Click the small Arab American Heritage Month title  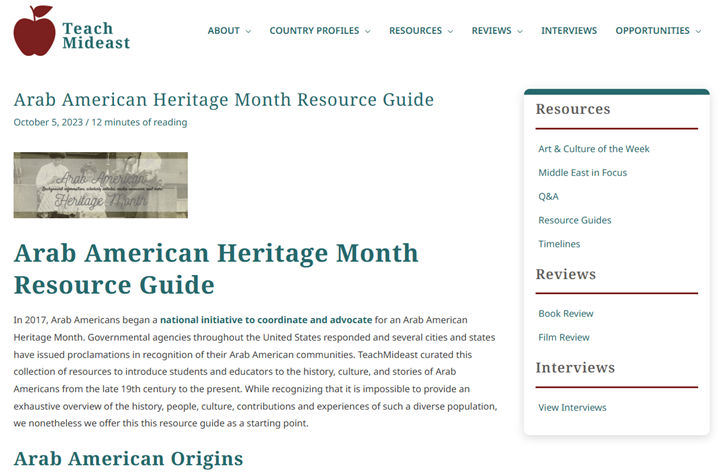(x=224, y=100)
